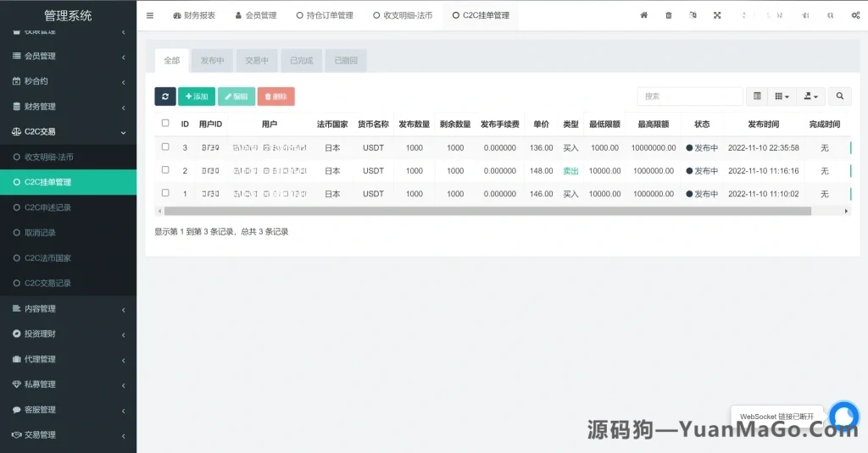This screenshot has width=868, height=453.
Task: Click the 财务报表 dashboard tab icon
Action: [177, 15]
